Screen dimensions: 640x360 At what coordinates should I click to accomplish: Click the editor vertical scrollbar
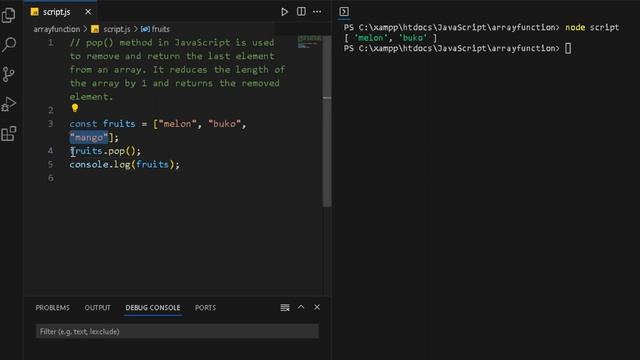tap(327, 122)
